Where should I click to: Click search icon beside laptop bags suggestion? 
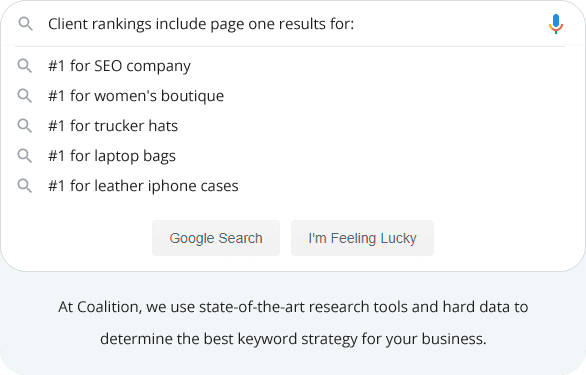(25, 156)
